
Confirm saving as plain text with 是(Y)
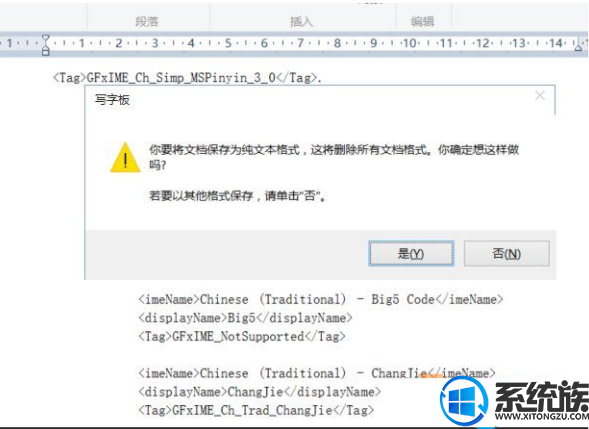click(x=411, y=254)
